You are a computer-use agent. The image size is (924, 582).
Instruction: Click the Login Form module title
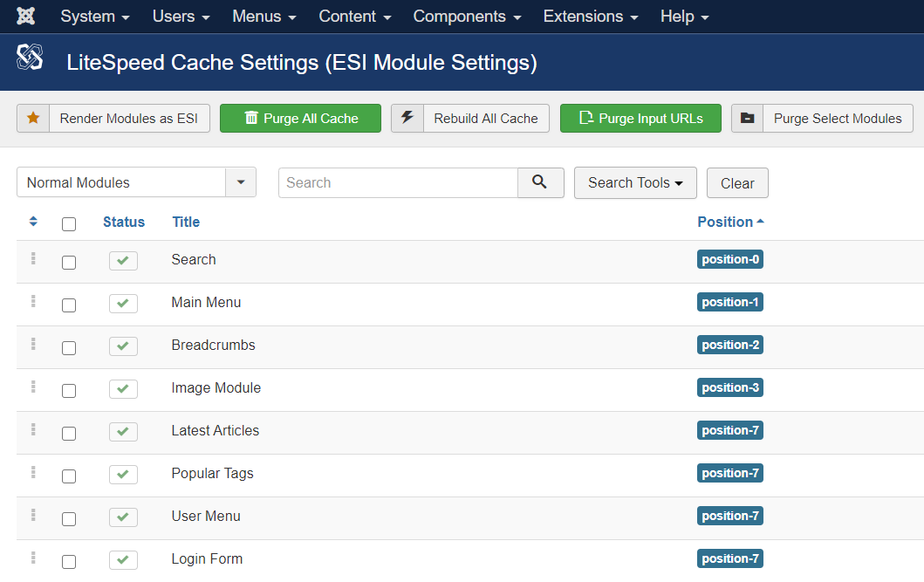207,558
